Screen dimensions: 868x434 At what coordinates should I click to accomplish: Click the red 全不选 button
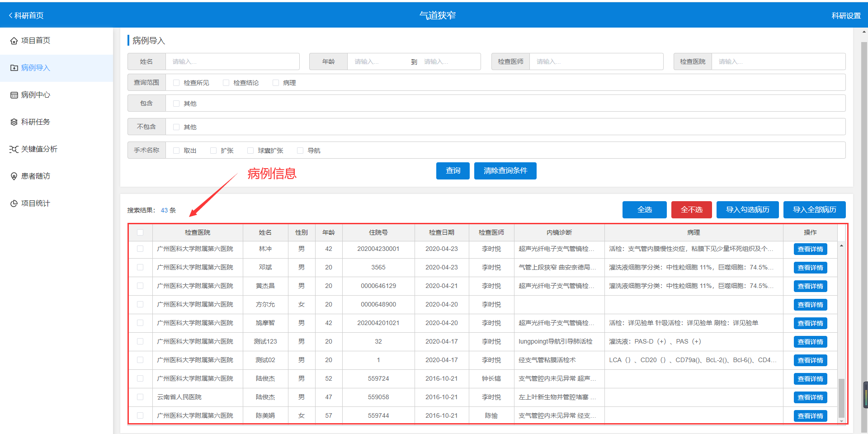click(691, 210)
